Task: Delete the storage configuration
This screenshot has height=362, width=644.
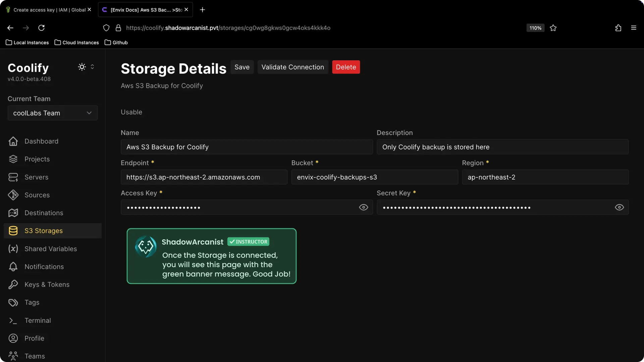Action: tap(346, 67)
